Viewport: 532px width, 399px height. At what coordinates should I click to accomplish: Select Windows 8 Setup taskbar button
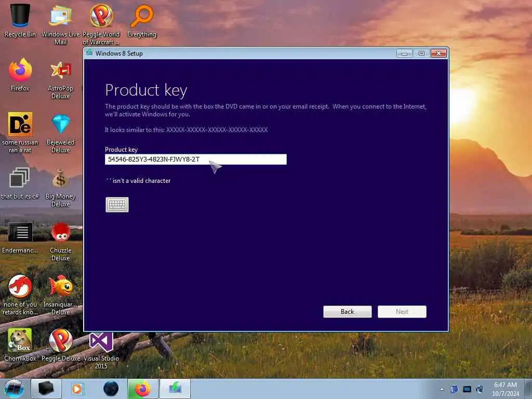coord(175,389)
